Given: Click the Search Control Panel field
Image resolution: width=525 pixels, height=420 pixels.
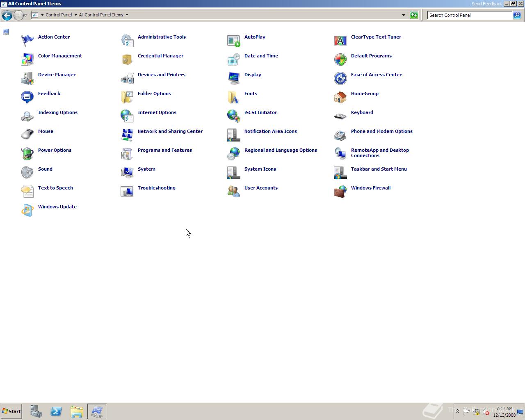Looking at the screenshot, I should coord(470,15).
